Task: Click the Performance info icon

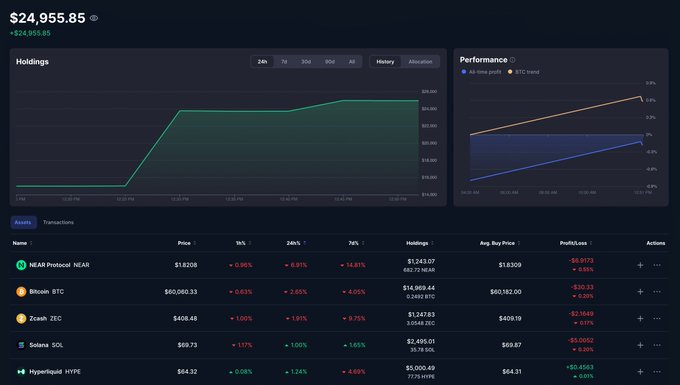Action: point(513,60)
